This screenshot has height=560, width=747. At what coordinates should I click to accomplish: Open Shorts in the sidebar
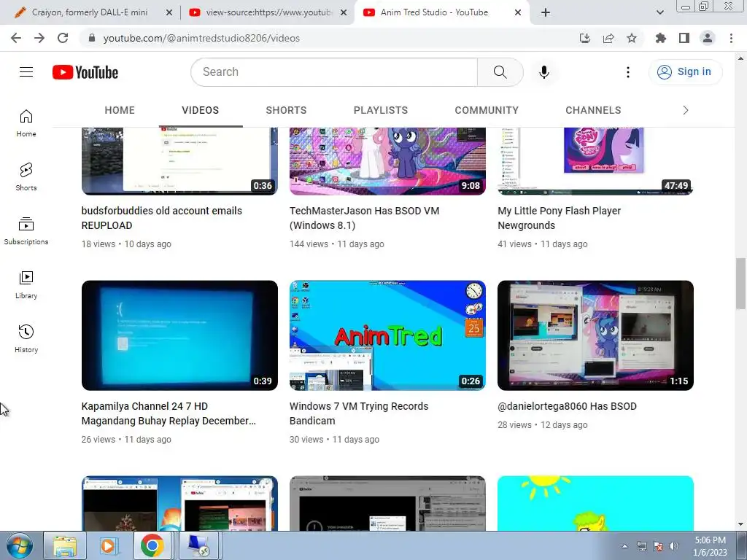[x=26, y=176]
